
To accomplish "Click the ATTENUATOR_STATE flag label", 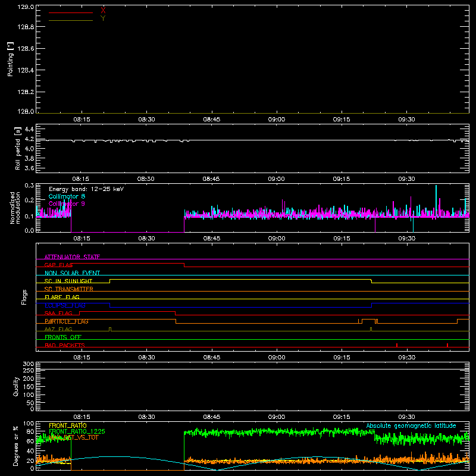I will click(72, 257).
